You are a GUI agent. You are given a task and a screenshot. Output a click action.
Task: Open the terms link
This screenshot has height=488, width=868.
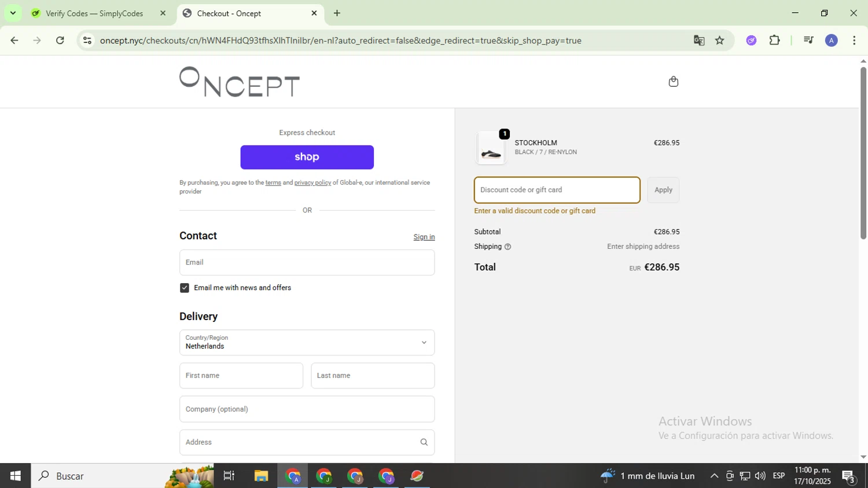pyautogui.click(x=273, y=183)
